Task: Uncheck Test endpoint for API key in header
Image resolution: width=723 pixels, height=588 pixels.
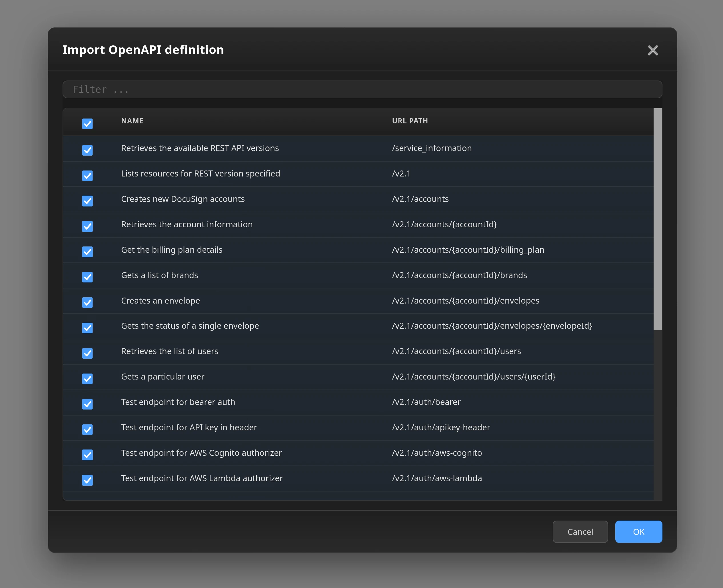Action: (87, 430)
